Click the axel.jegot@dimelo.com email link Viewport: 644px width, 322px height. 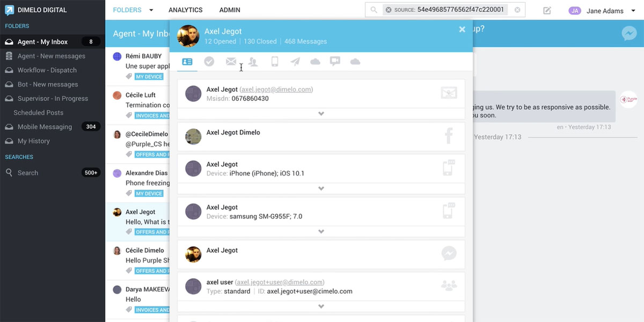tap(276, 90)
